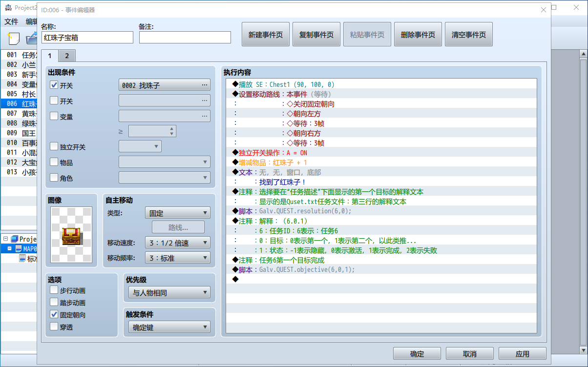Click the 应用 apply button

click(523, 354)
